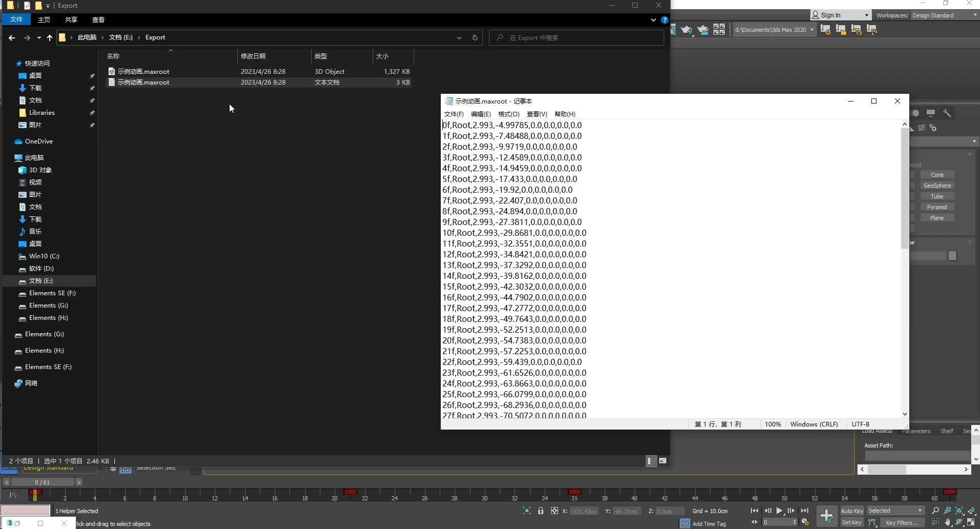Go to end of animation
980x529 pixels.
tap(805, 511)
